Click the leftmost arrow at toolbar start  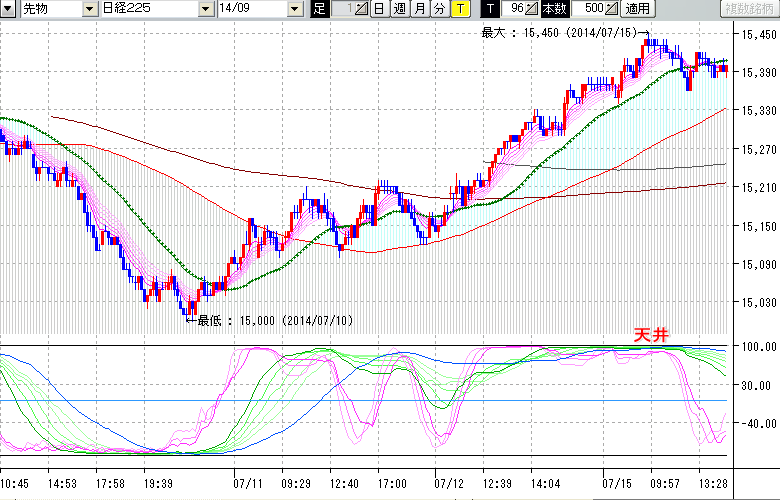[x=8, y=9]
